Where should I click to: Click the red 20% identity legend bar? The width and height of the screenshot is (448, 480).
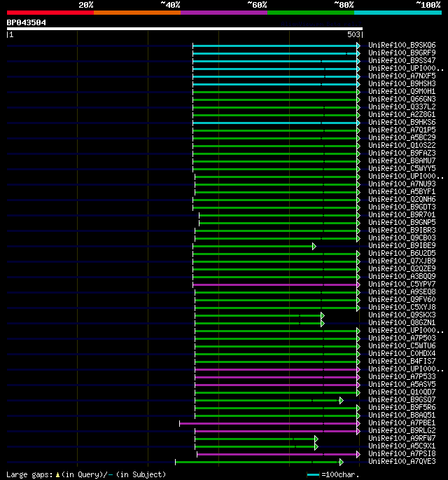50,13
